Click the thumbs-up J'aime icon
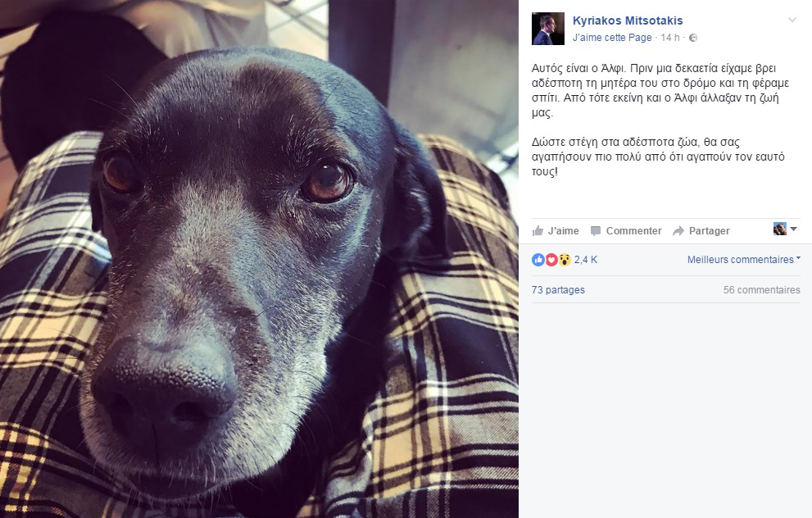812x518 pixels. [538, 230]
